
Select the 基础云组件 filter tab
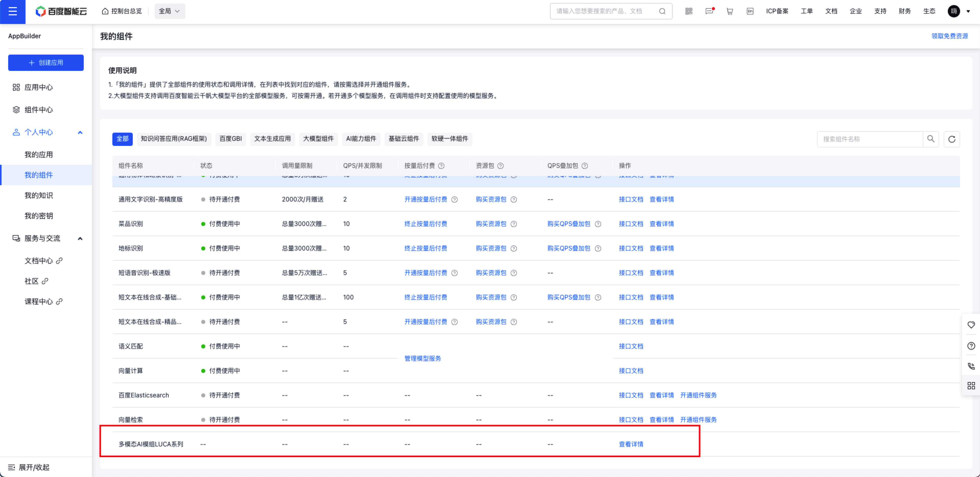pos(404,139)
